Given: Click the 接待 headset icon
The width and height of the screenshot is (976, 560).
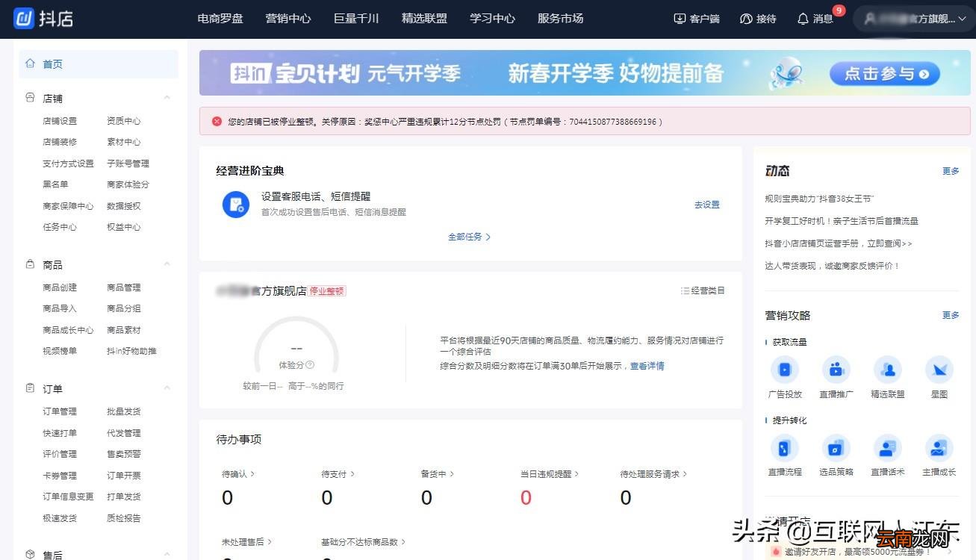Looking at the screenshot, I should point(746,19).
